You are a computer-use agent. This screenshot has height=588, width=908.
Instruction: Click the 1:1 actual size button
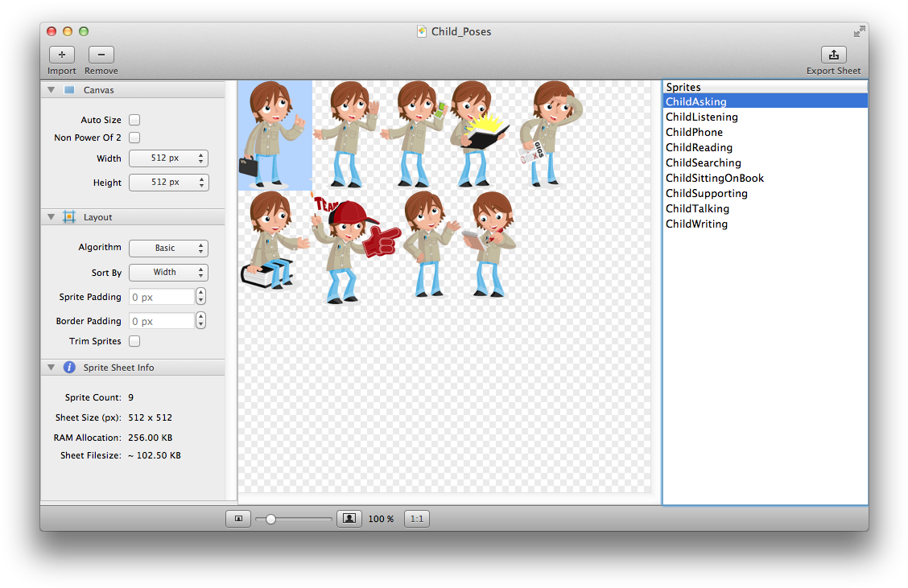click(416, 519)
